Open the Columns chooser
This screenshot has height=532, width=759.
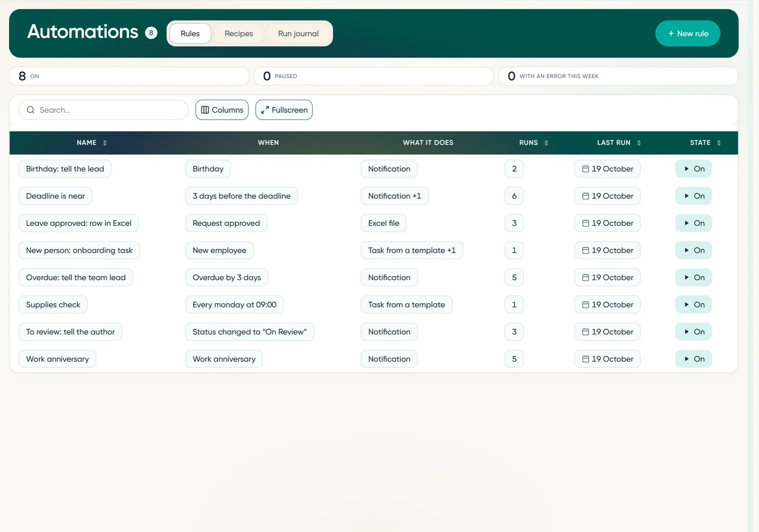pyautogui.click(x=222, y=110)
